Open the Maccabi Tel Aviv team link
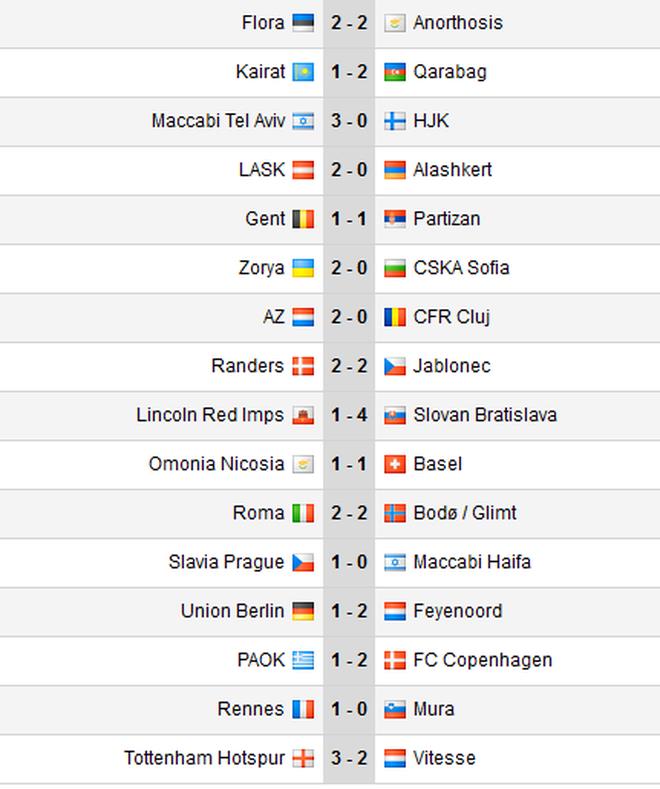The height and width of the screenshot is (789, 660). pyautogui.click(x=218, y=121)
